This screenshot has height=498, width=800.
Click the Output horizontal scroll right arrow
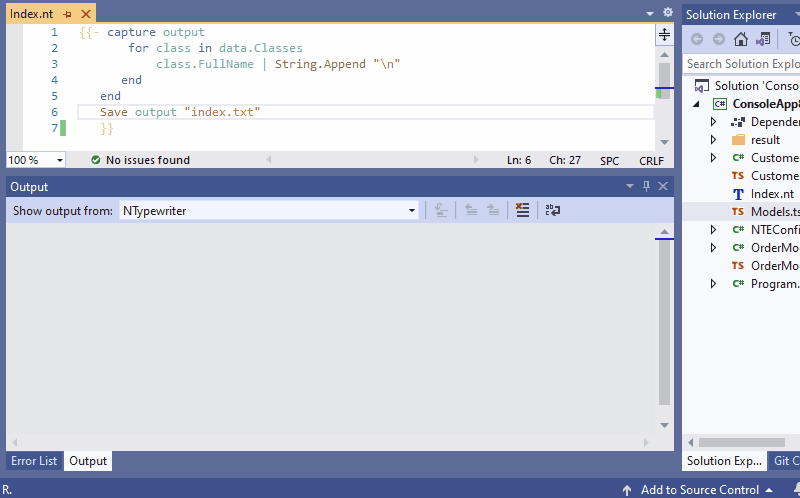coord(646,442)
